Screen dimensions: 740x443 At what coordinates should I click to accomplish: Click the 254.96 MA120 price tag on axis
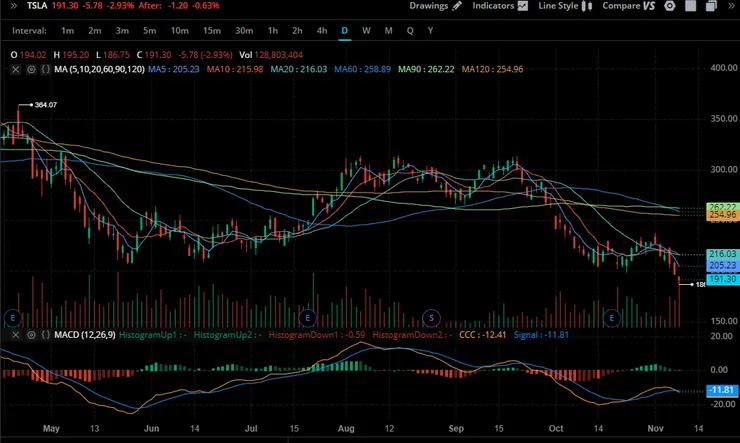723,215
